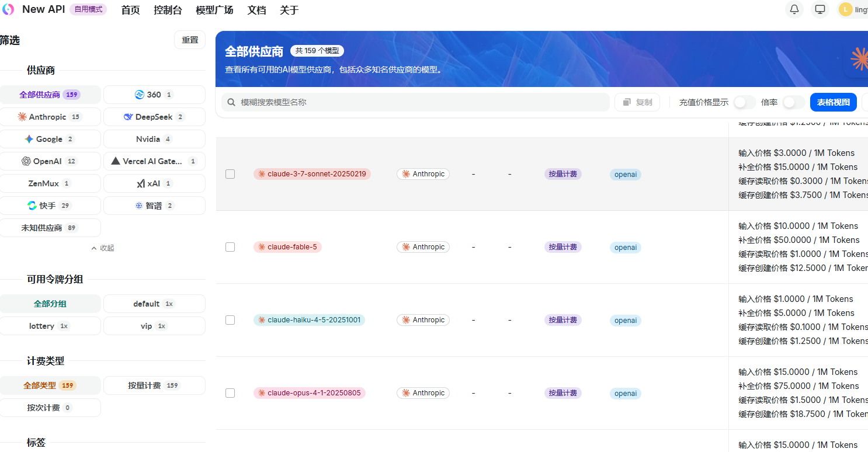This screenshot has width=868, height=452.
Task: Filter by the ZenMux vendor
Action: [x=50, y=183]
